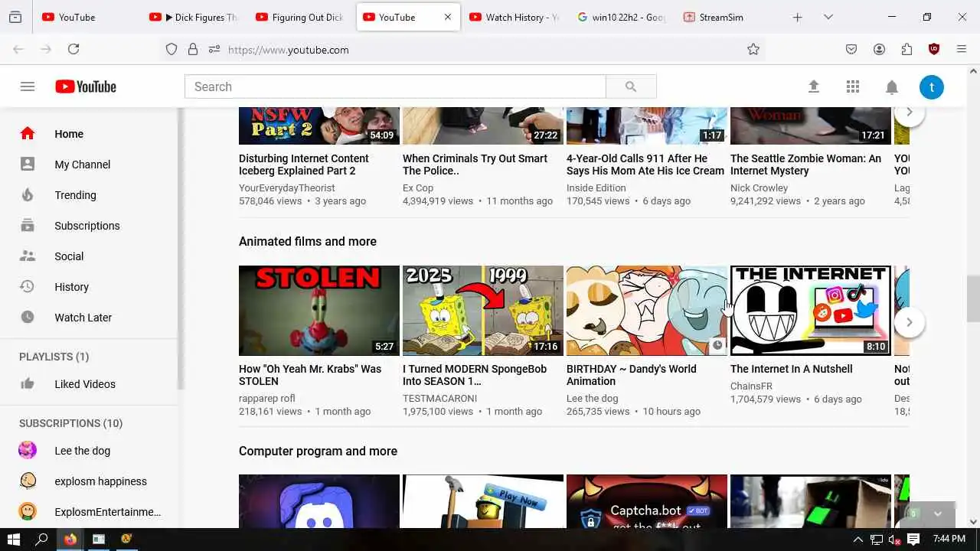
Task: Switch to the first YouTube tab
Action: 87,17
